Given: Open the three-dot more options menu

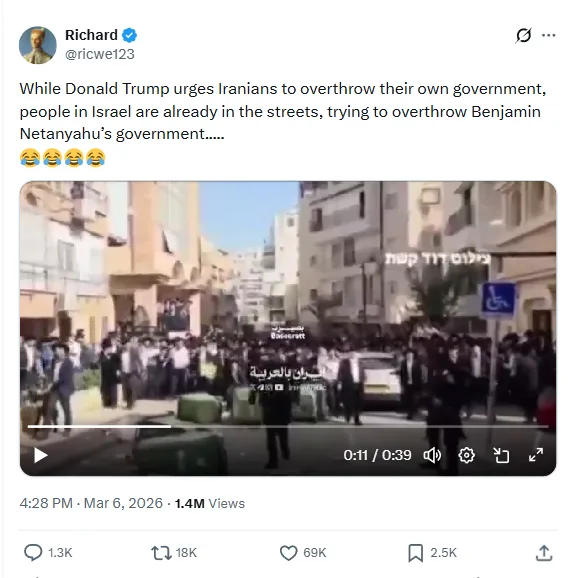Looking at the screenshot, I should coord(549,35).
